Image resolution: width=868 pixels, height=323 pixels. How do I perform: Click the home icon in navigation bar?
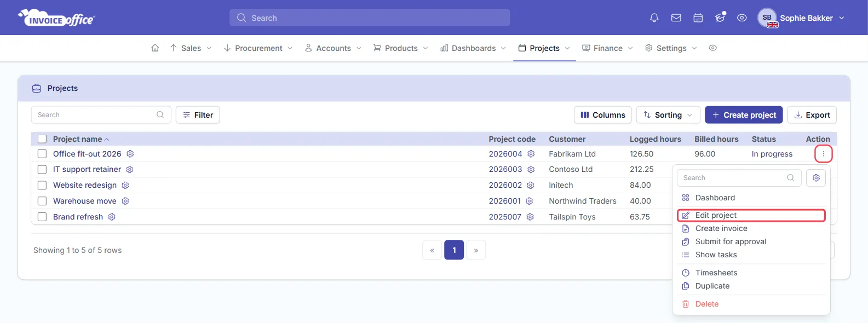tap(155, 48)
